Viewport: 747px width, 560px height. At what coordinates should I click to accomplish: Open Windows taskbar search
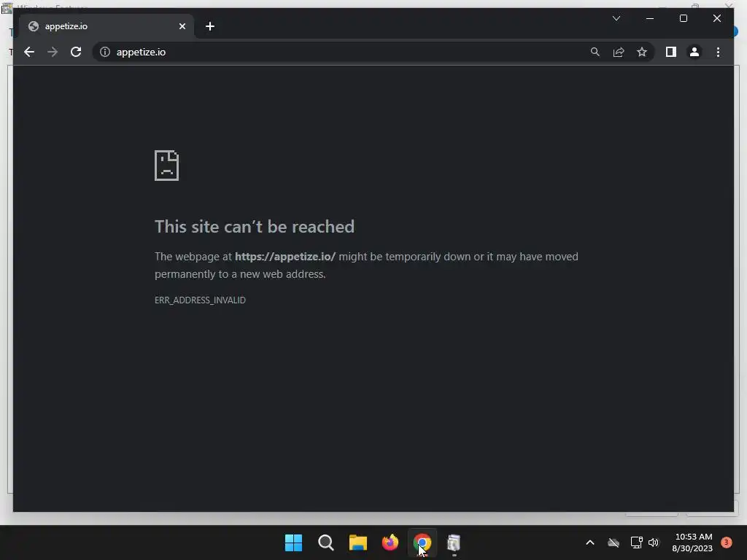point(326,542)
